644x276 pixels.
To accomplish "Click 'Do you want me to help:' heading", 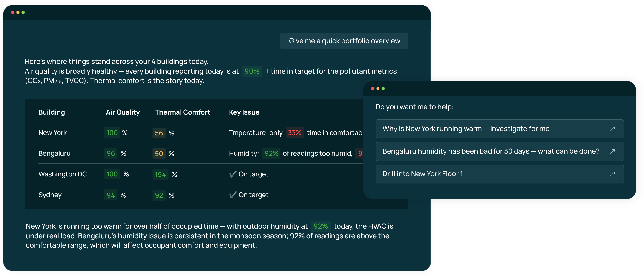I will [414, 107].
